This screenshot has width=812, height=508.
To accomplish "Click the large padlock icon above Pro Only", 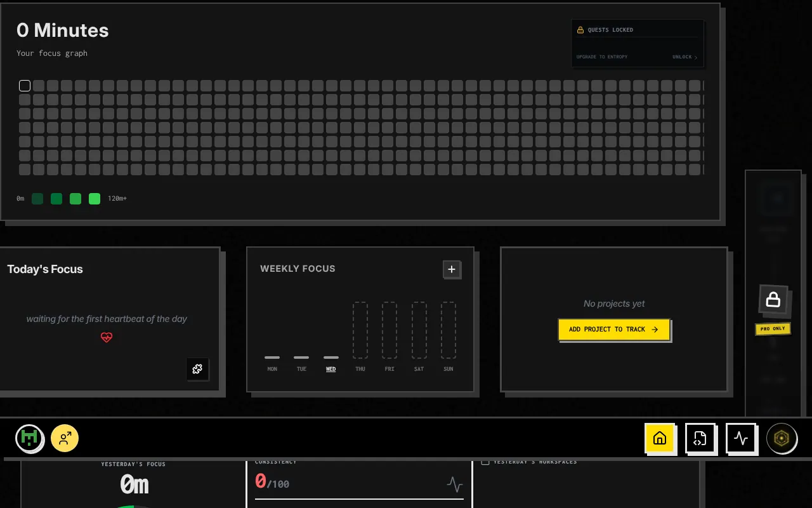I will pyautogui.click(x=773, y=299).
